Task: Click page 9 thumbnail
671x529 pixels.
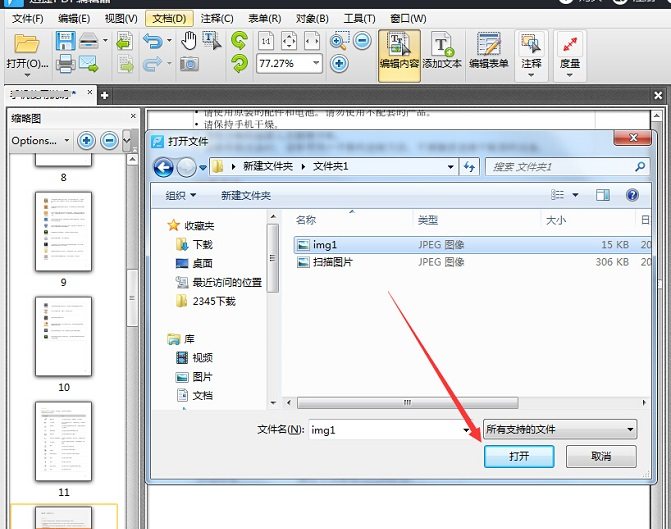Action: 63,231
